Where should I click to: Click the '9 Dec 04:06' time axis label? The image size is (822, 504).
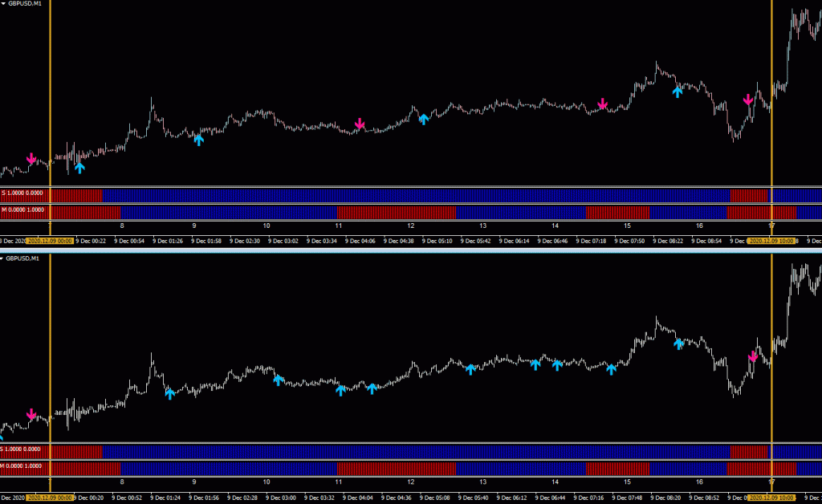(x=360, y=242)
